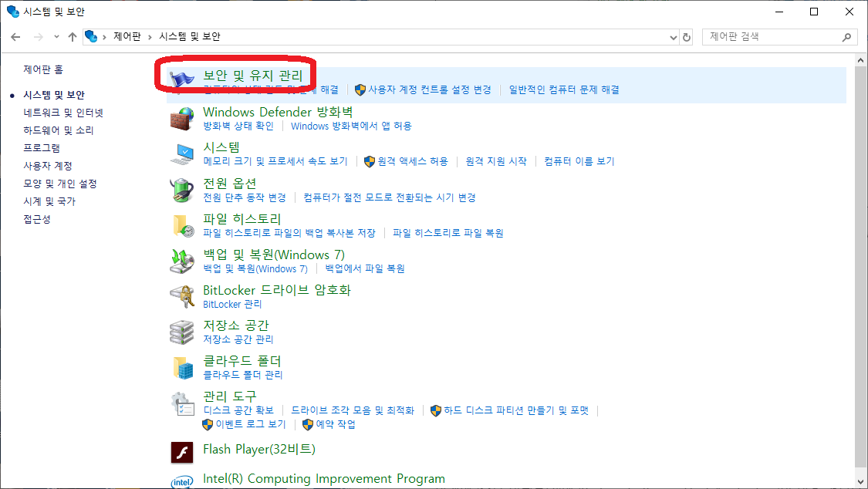Click 저장소 공간 관리 link

point(238,339)
